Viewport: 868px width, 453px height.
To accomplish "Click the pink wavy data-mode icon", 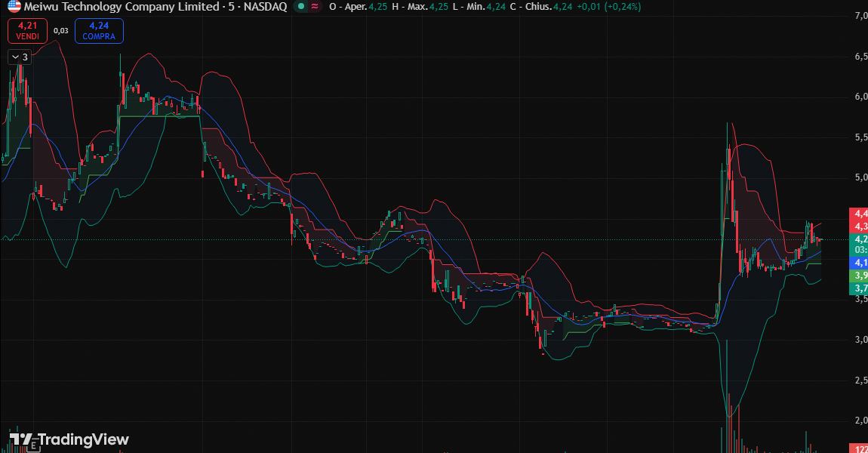I will [315, 7].
